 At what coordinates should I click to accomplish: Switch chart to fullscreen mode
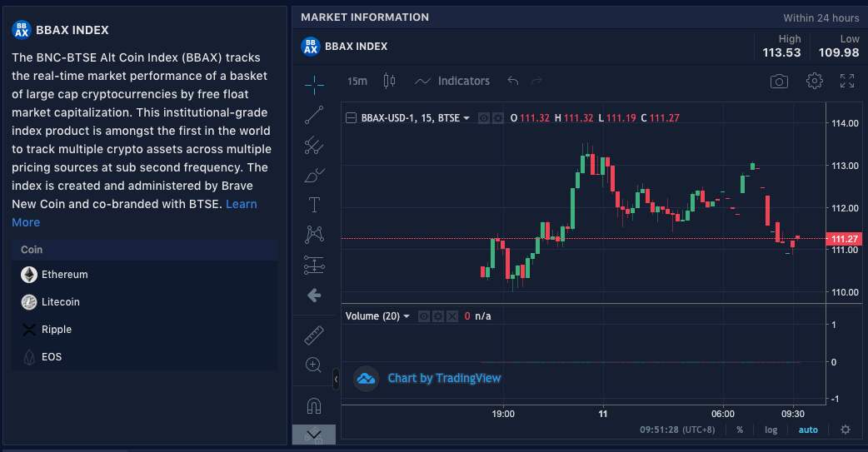(x=847, y=81)
